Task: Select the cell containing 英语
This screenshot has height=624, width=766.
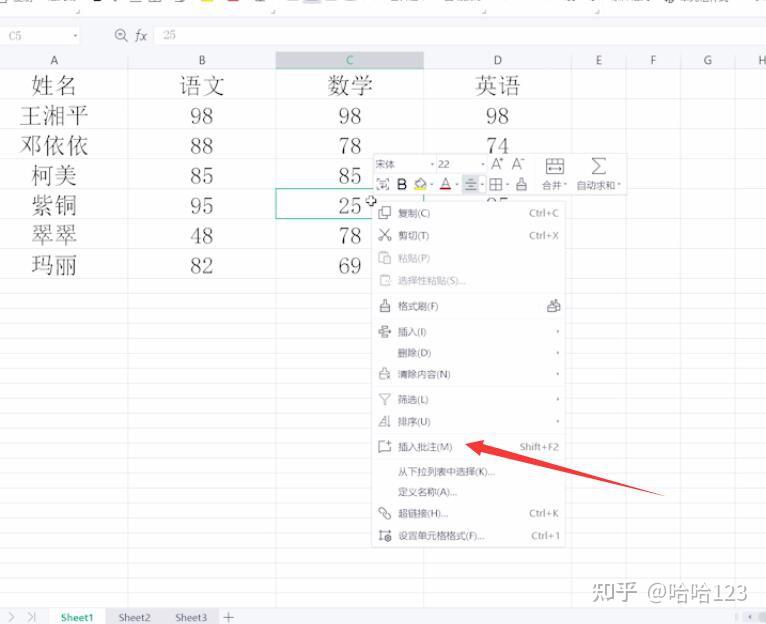Action: [x=498, y=85]
